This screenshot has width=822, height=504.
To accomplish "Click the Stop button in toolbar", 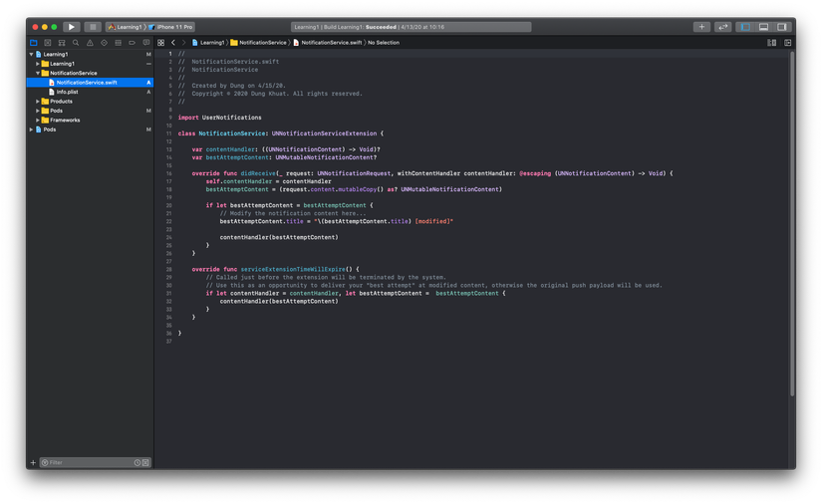I will [93, 27].
